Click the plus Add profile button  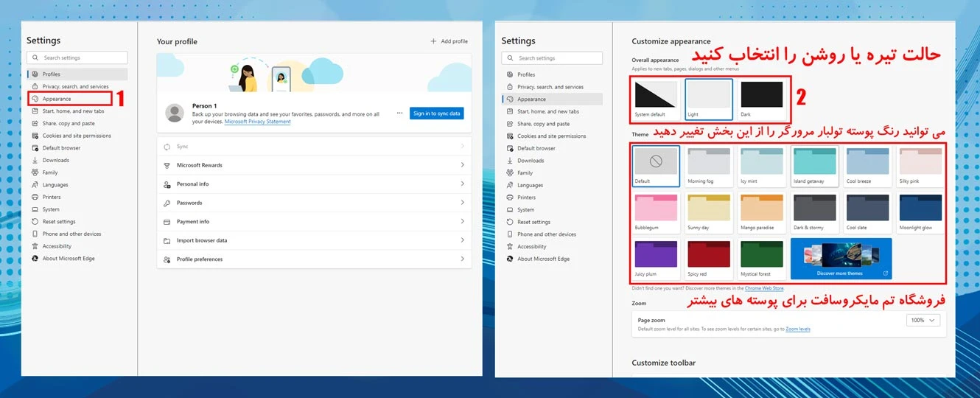[x=449, y=41]
